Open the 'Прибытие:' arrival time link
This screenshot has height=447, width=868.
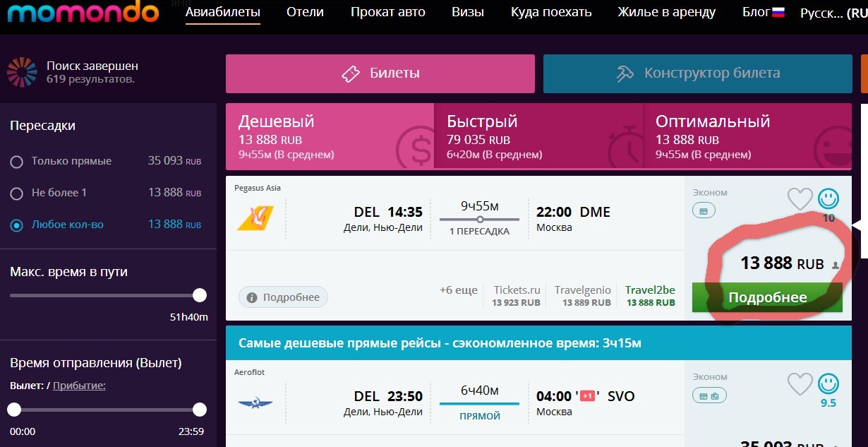coord(79,385)
